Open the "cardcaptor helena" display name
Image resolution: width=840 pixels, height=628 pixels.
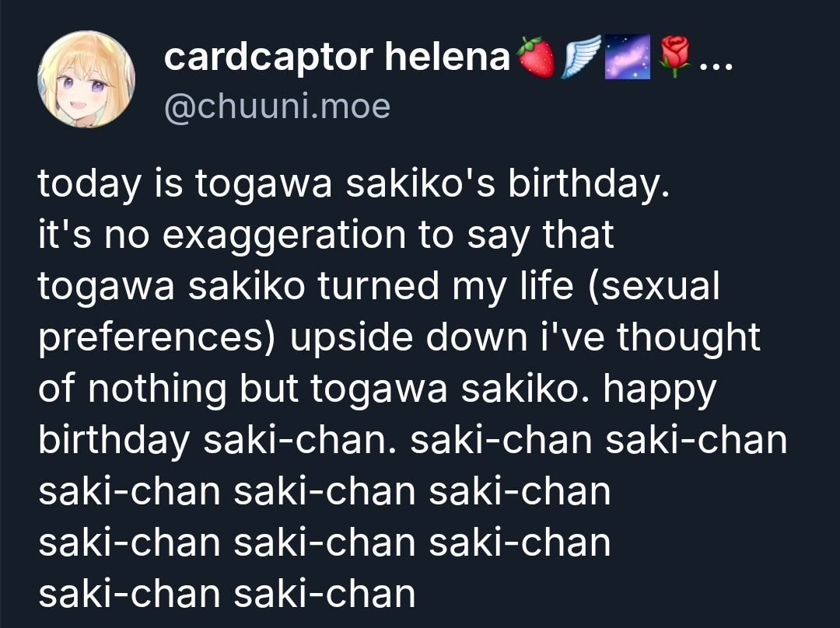336,58
